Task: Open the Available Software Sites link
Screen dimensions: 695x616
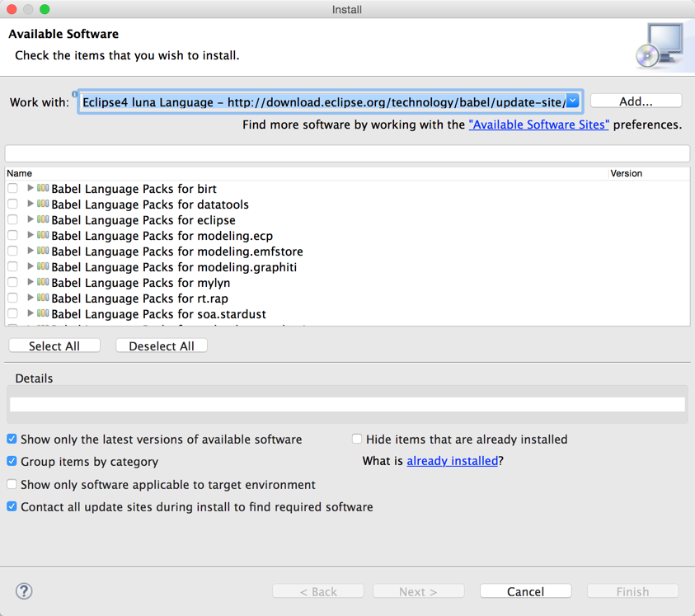Action: pos(538,125)
